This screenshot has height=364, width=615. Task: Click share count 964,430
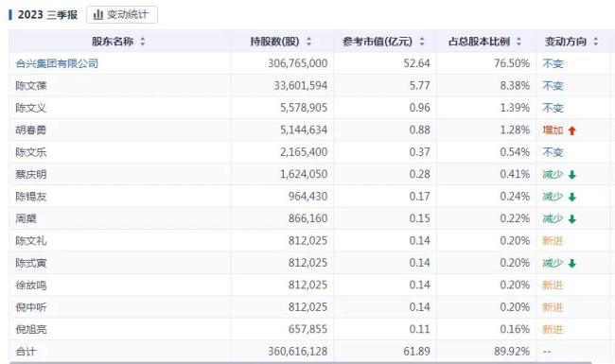click(x=307, y=197)
